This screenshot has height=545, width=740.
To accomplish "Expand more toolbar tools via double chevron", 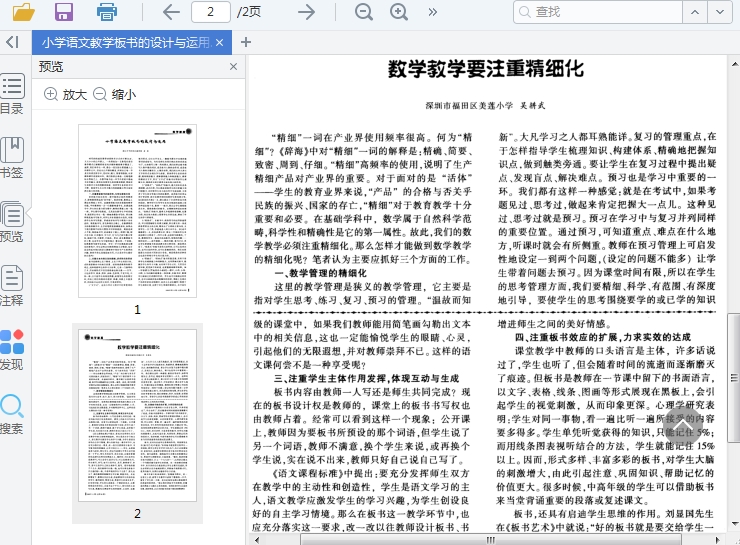I will pos(432,12).
